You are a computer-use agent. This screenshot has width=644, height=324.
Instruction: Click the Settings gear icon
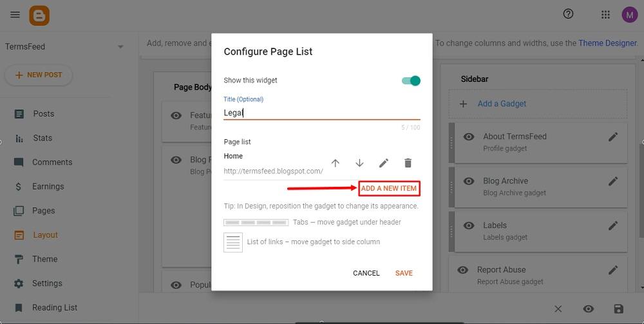[x=19, y=283]
